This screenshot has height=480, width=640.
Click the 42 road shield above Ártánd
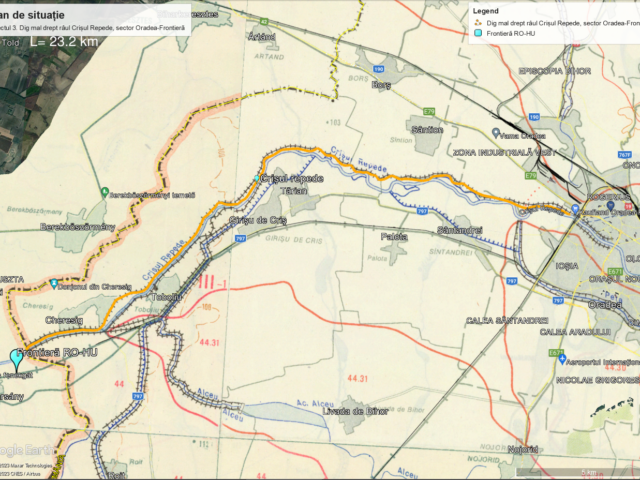tap(264, 22)
